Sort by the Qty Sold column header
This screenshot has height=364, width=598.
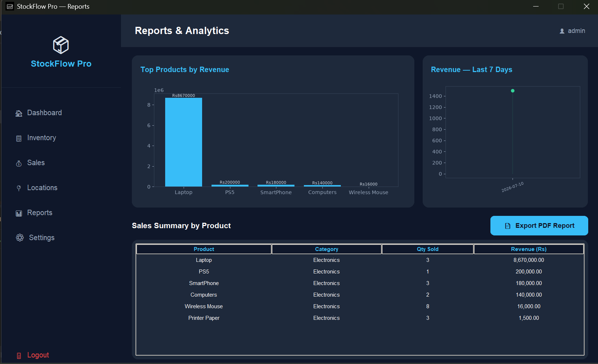[428, 249]
